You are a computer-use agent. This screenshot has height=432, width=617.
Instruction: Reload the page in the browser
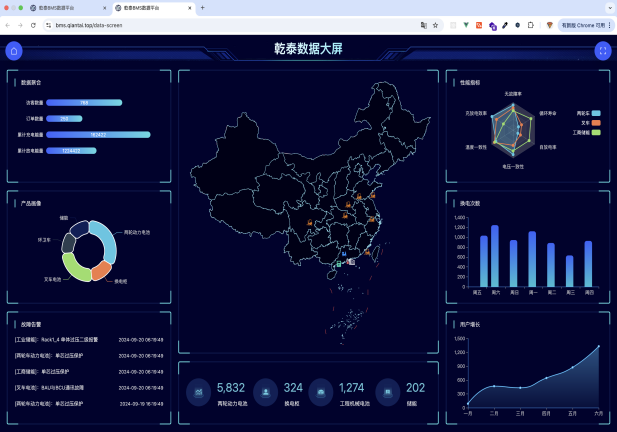[x=33, y=24]
